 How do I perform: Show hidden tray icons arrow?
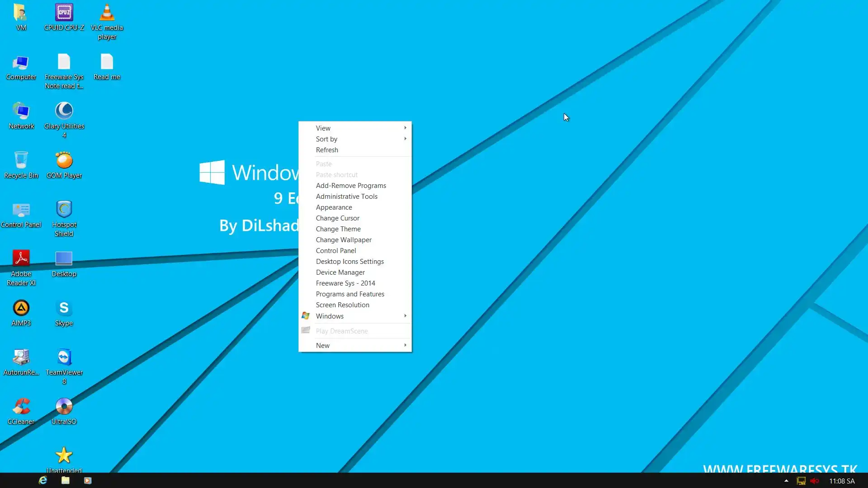[786, 481]
